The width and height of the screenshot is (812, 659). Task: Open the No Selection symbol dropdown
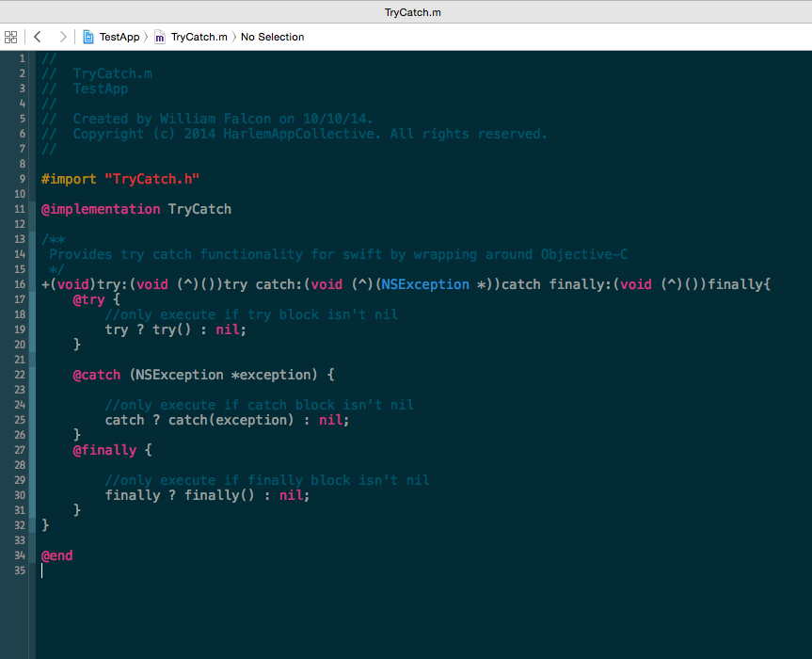[272, 37]
